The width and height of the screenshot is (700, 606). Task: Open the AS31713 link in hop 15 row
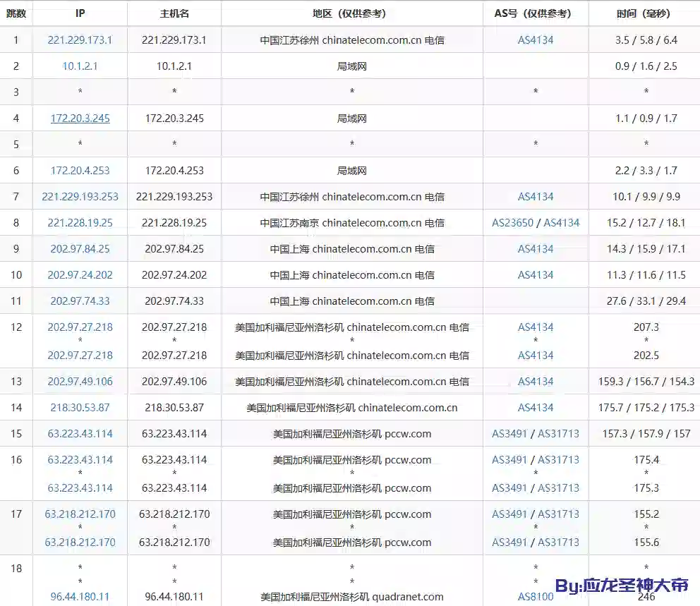pos(558,434)
